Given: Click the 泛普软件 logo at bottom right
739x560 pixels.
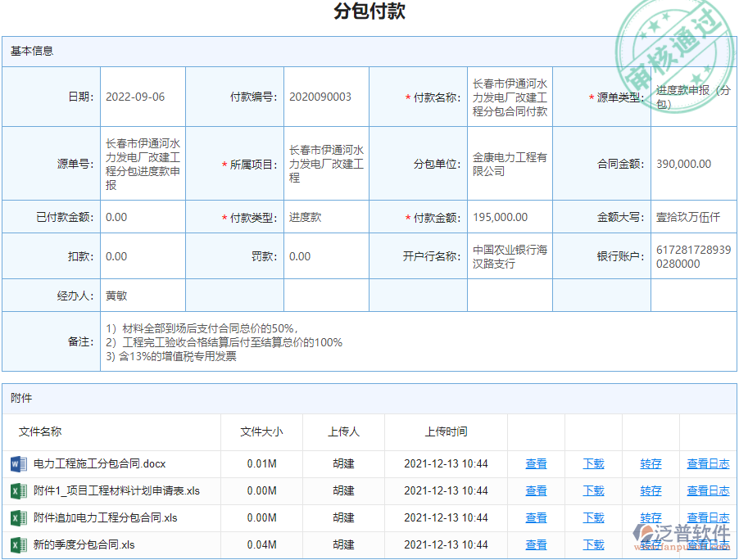Looking at the screenshot, I should point(681,533).
